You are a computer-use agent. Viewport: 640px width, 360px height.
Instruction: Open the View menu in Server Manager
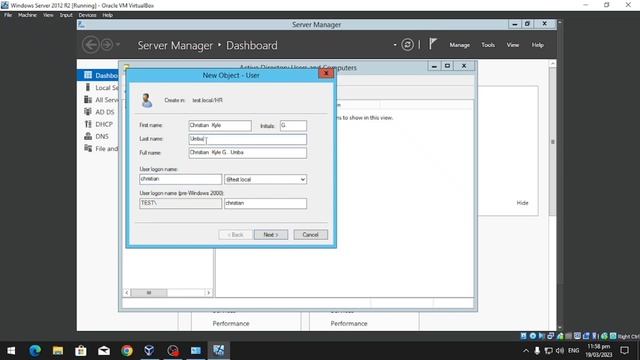[513, 45]
